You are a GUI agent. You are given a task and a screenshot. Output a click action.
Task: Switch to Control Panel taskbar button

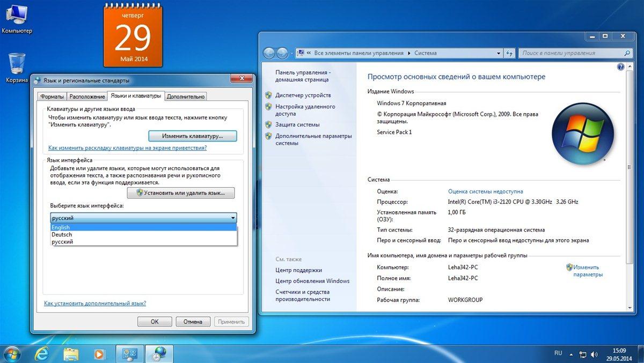tap(129, 353)
